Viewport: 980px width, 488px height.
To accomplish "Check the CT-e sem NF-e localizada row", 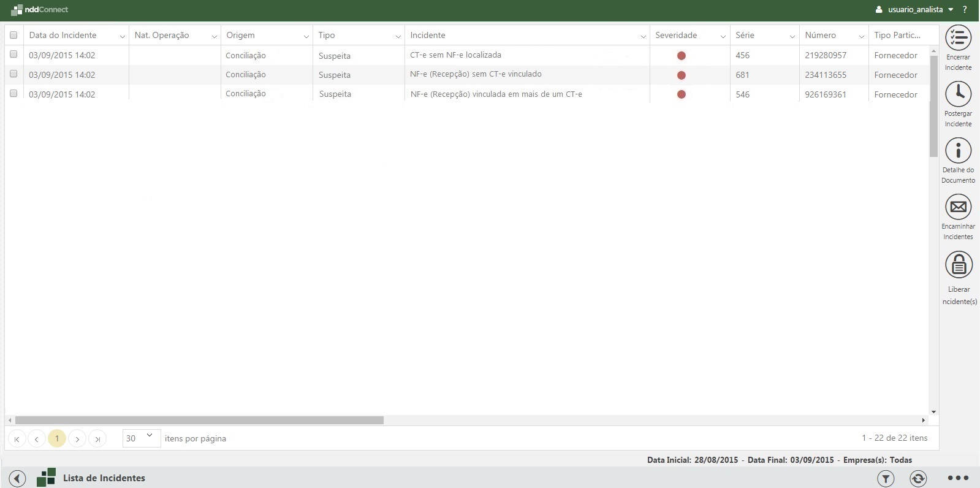I will click(x=13, y=55).
